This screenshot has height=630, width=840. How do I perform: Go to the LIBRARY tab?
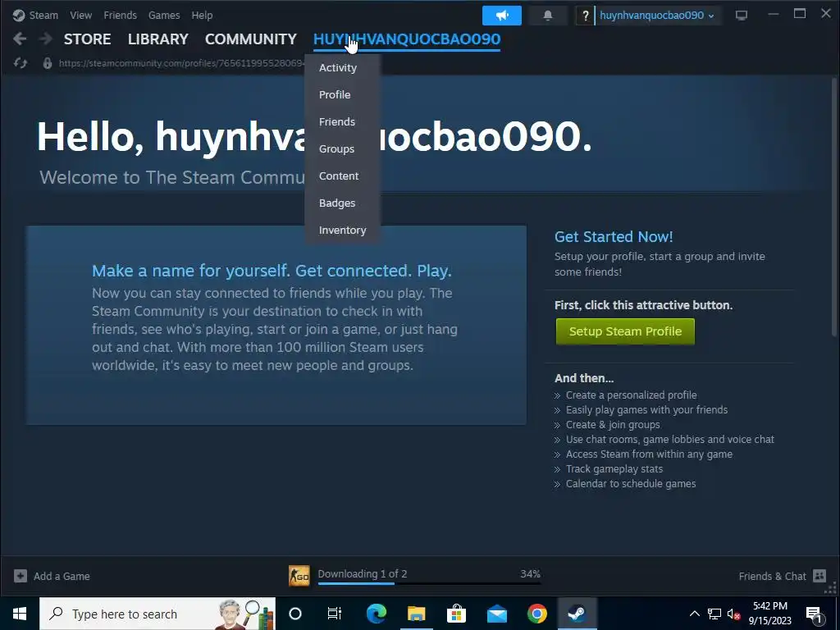point(158,39)
